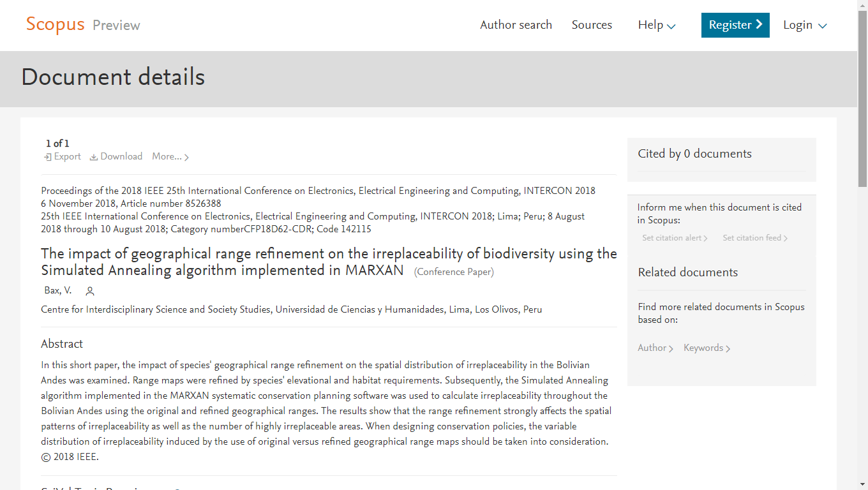Click the Related documents heading
868x490 pixels.
(688, 272)
